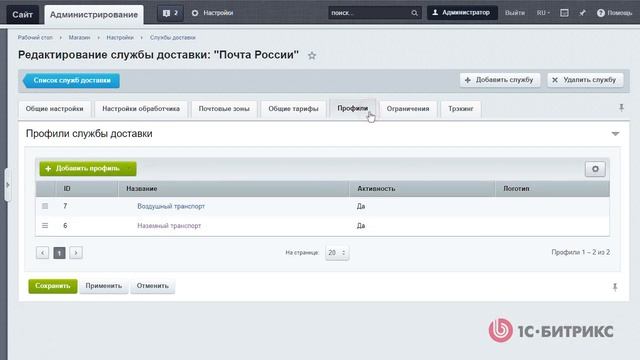Go to next page arrow

(76, 253)
